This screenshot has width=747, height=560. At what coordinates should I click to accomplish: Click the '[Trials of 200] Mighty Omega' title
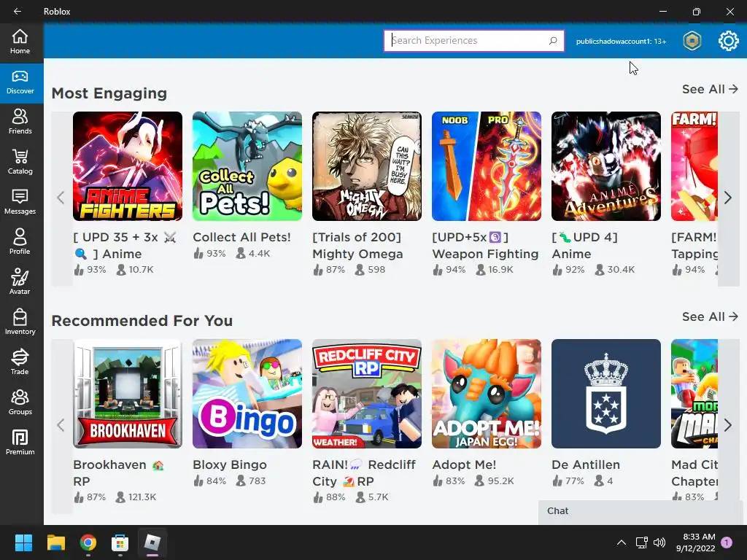[x=357, y=246]
